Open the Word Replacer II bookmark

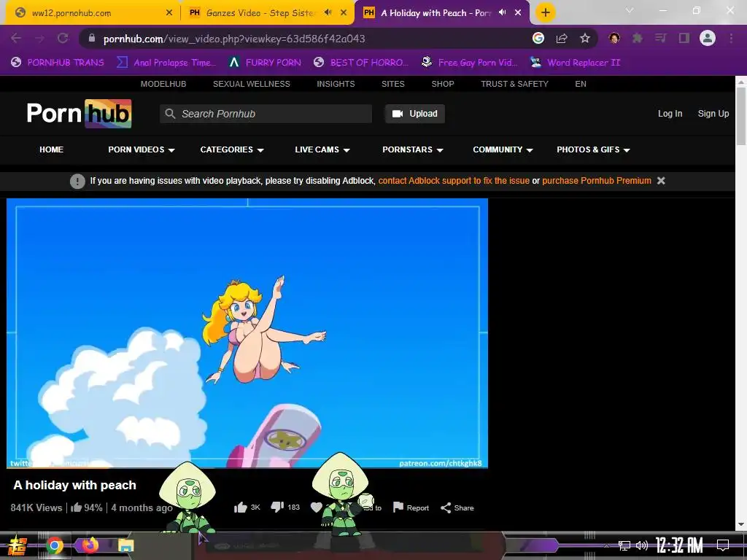tap(575, 63)
